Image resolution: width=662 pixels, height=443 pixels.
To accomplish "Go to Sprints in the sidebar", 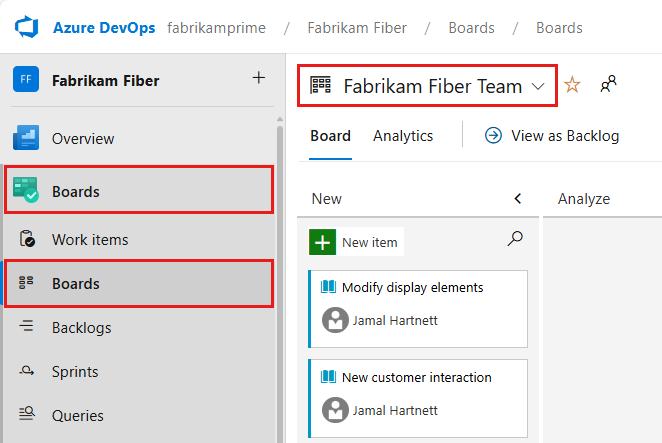I will point(75,371).
